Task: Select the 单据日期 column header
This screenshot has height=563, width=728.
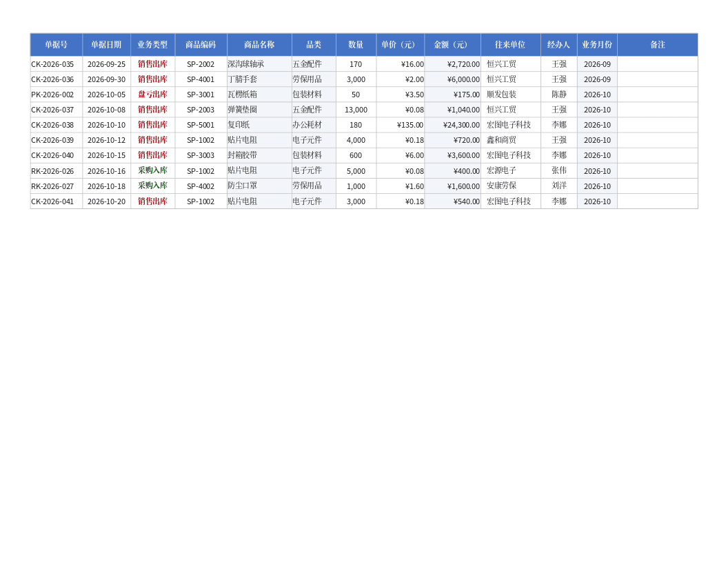Action: click(x=106, y=45)
